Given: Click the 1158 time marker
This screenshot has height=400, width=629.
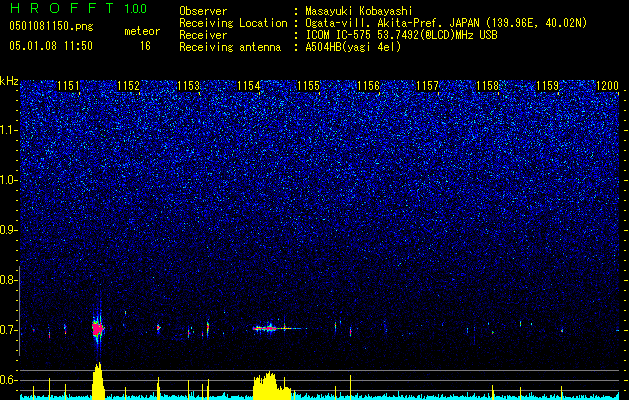Looking at the screenshot, I should pyautogui.click(x=488, y=85).
